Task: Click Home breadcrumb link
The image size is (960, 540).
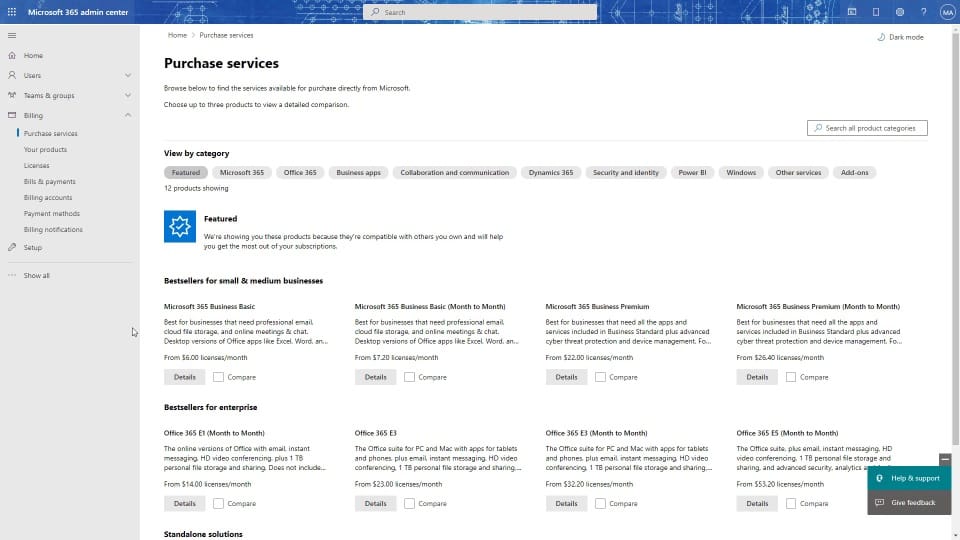Action: coord(178,35)
